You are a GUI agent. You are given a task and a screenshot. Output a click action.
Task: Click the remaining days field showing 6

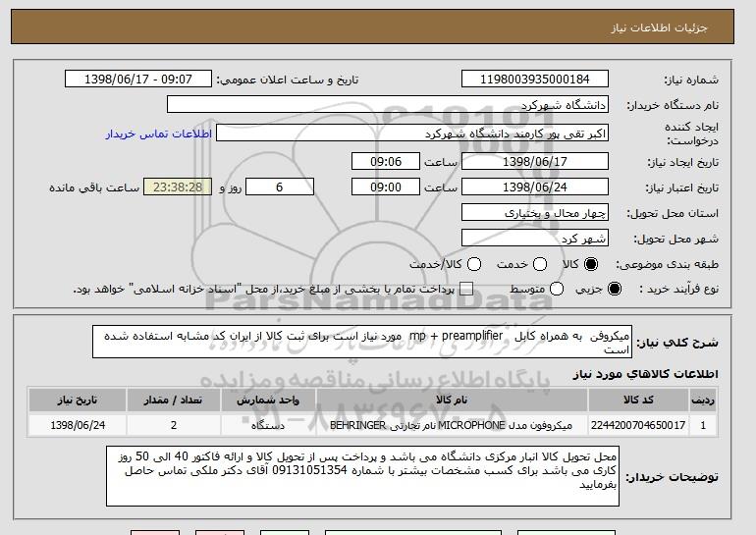[280, 187]
